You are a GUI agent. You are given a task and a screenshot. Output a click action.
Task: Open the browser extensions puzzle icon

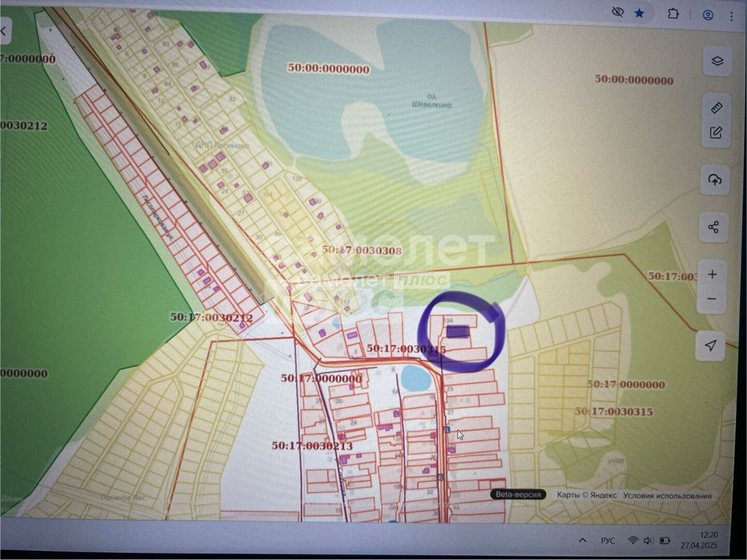pos(673,14)
